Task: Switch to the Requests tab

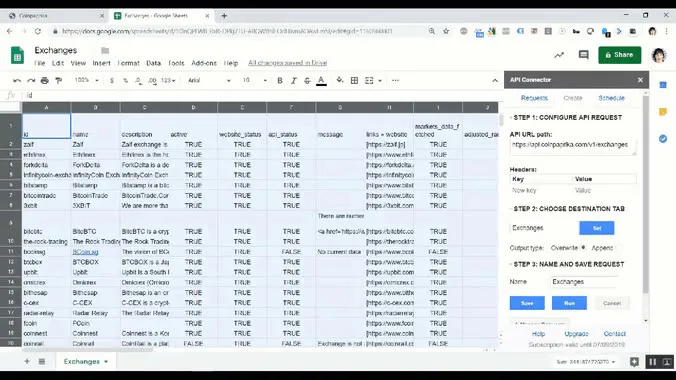Action: click(x=534, y=98)
